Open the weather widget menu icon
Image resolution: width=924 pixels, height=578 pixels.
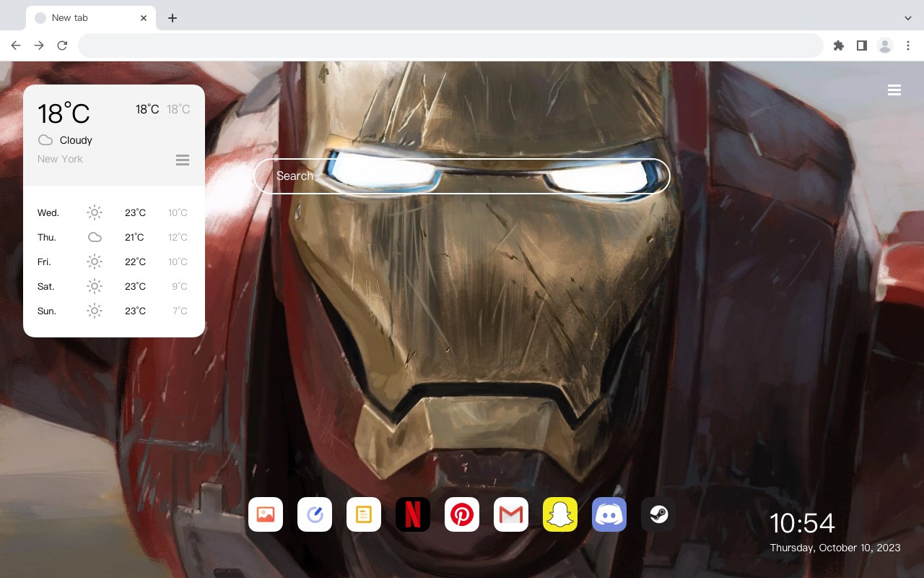click(x=183, y=160)
